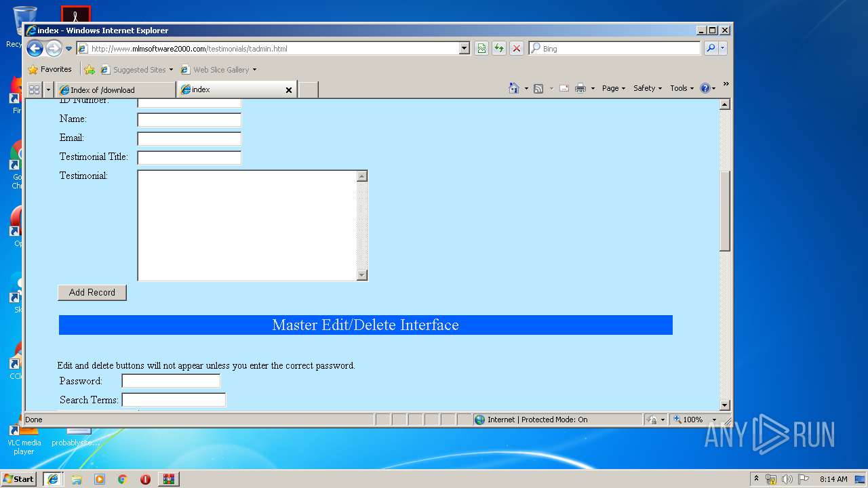Click the Bing search magnifier button
This screenshot has width=868, height=488.
(x=711, y=48)
